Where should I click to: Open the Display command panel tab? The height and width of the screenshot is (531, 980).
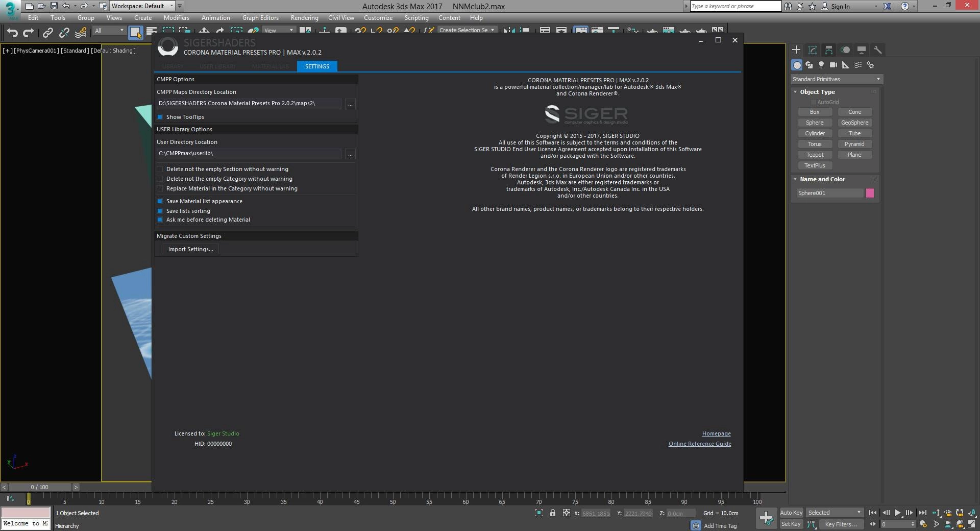click(862, 50)
